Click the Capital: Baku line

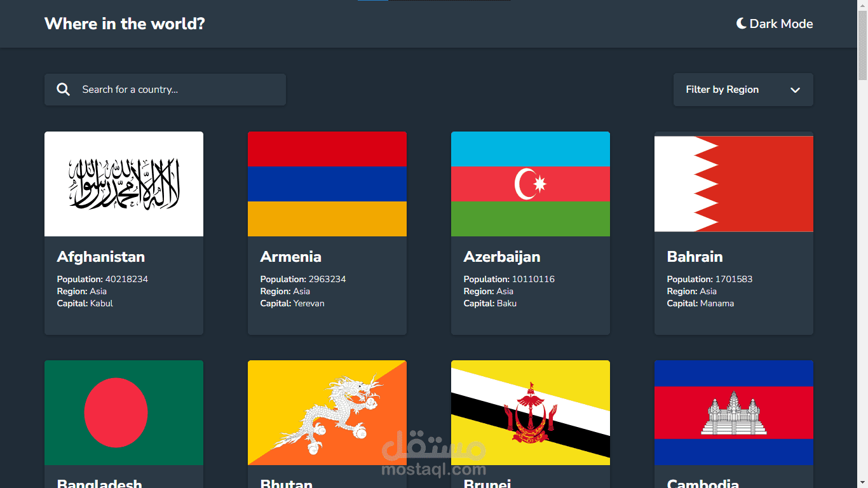point(490,303)
